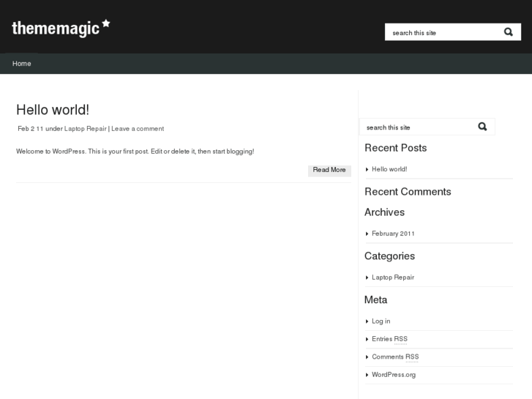Open the Home menu item
This screenshot has height=399, width=532.
point(22,64)
